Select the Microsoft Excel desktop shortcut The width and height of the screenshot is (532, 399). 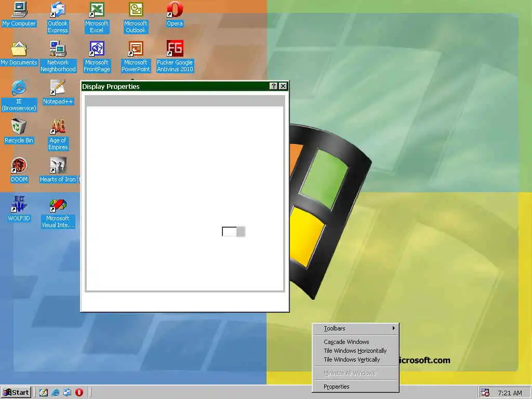point(97,18)
